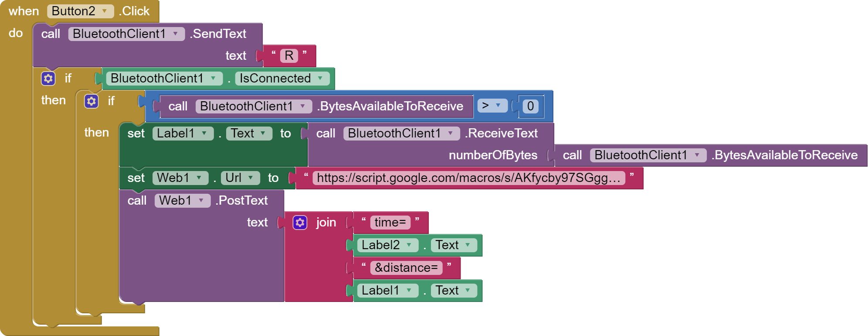Edit the script.google.com URL text field
This screenshot has height=336, width=868.
pyautogui.click(x=468, y=178)
